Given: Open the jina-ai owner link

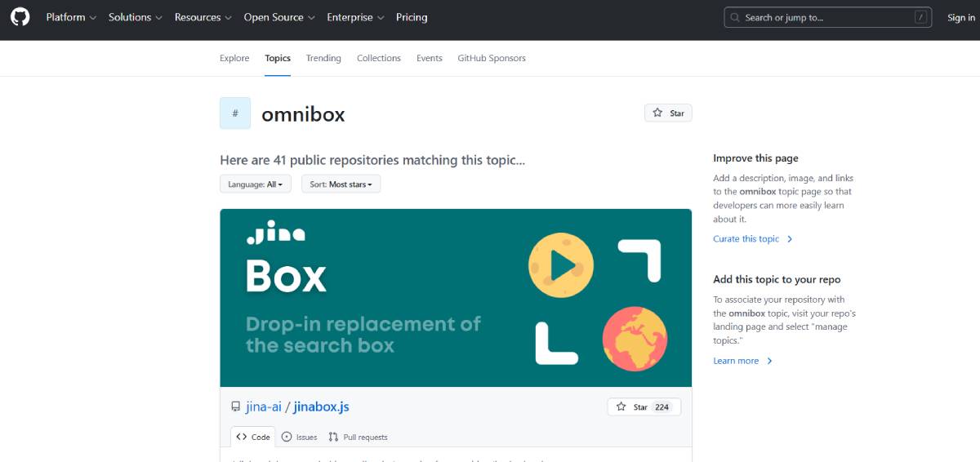Looking at the screenshot, I should pos(264,406).
